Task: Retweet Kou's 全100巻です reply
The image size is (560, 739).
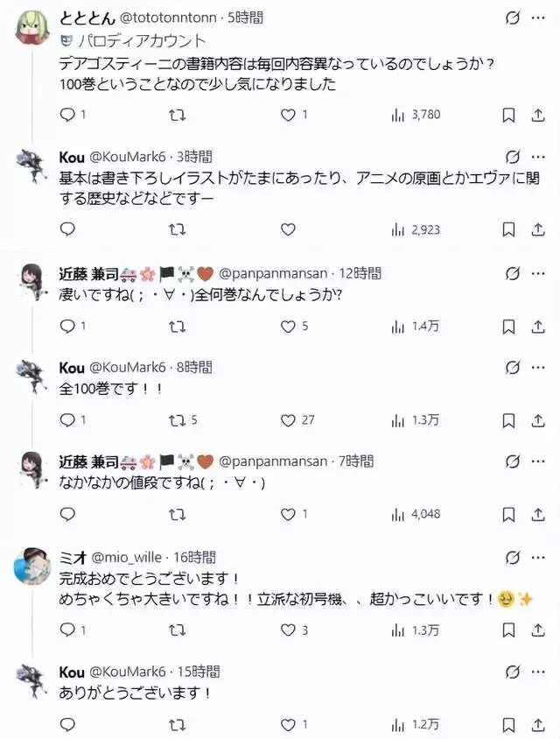Action: 177,420
